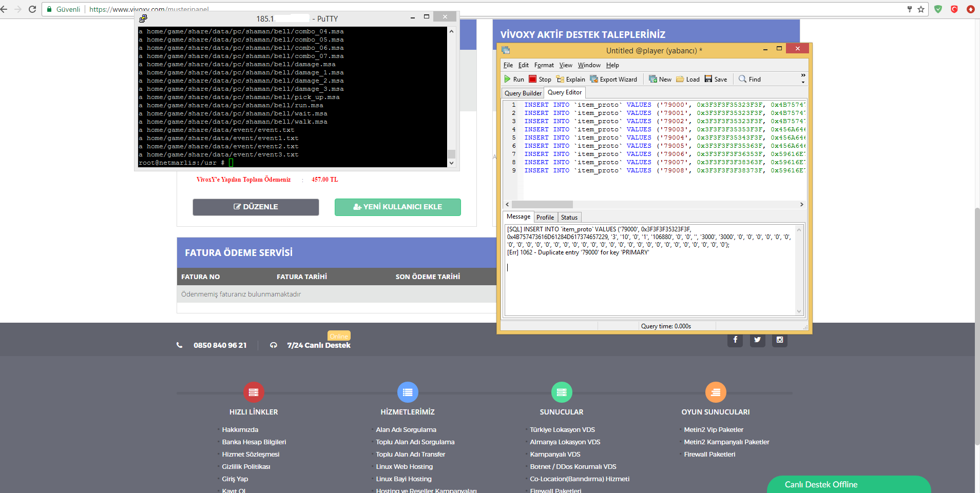Click query editor scroll right arrow
This screenshot has height=493, width=980.
coord(801,204)
